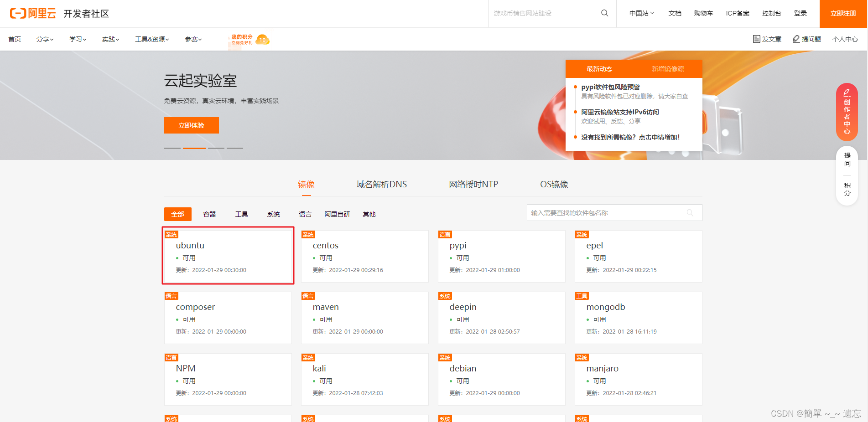868x422 pixels.
Task: Open the 购物车 link
Action: [704, 13]
